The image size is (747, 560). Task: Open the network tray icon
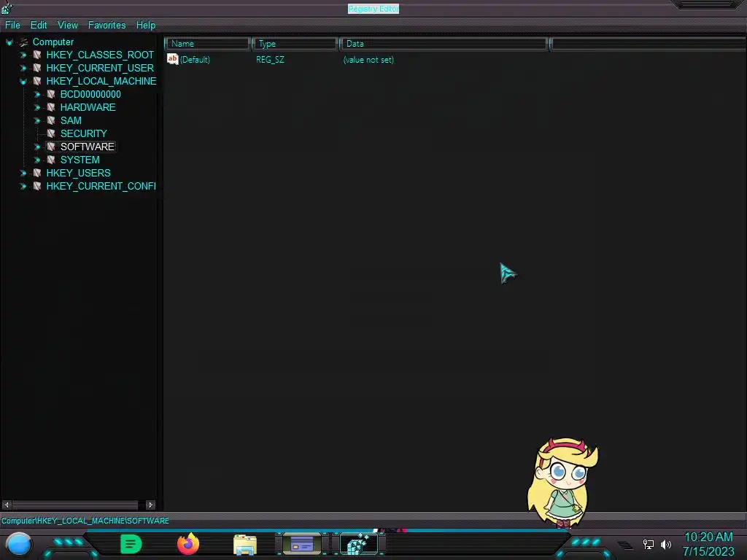point(649,544)
